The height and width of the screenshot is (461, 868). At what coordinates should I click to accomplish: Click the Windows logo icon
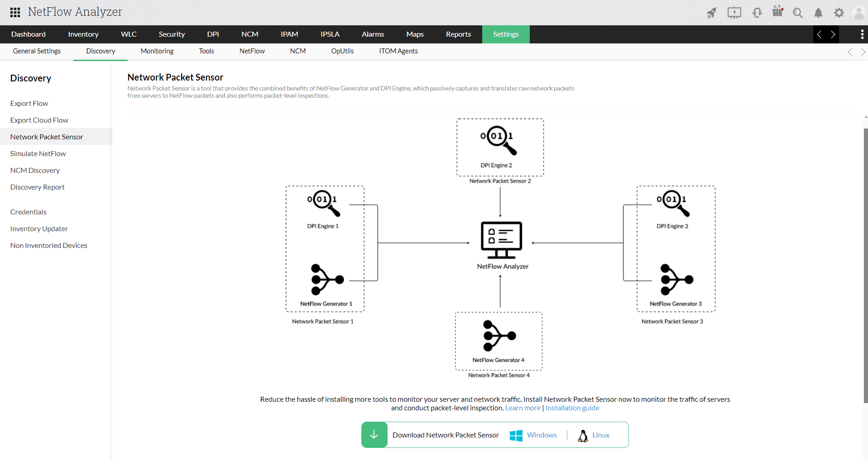(516, 435)
